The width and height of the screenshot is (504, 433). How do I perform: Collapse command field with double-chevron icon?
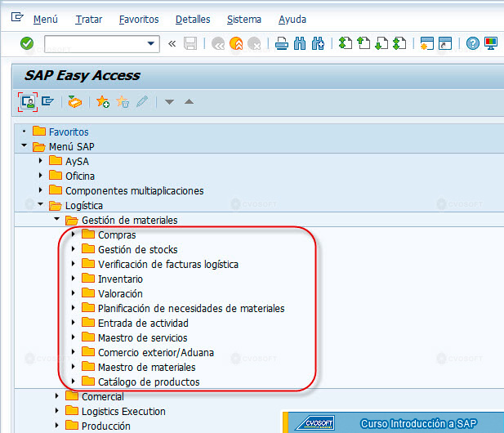click(x=172, y=43)
